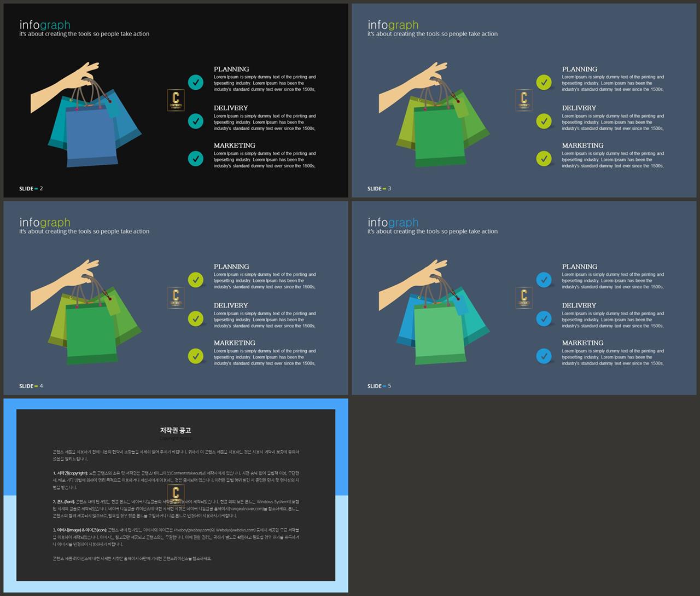Screen dimensions: 700x596
Task: Select blue shopping bags illustration on slide 2
Action: coord(86,115)
